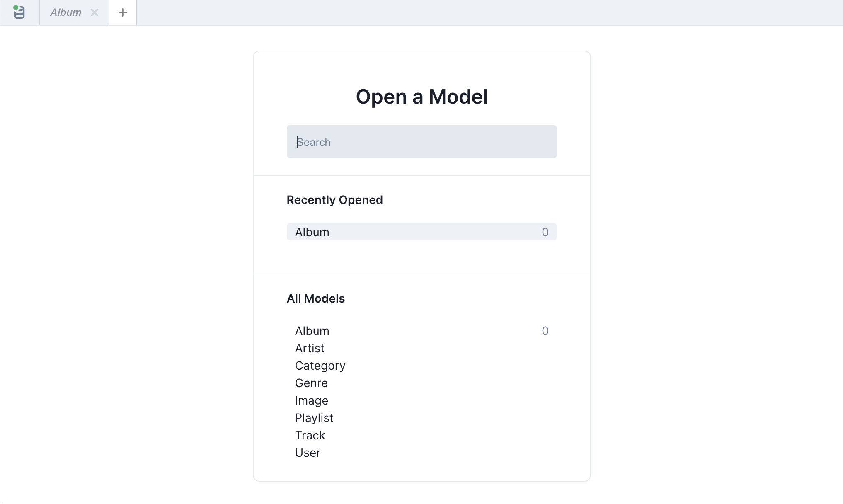This screenshot has width=843, height=504.
Task: Click the All Models heading
Action: (316, 298)
